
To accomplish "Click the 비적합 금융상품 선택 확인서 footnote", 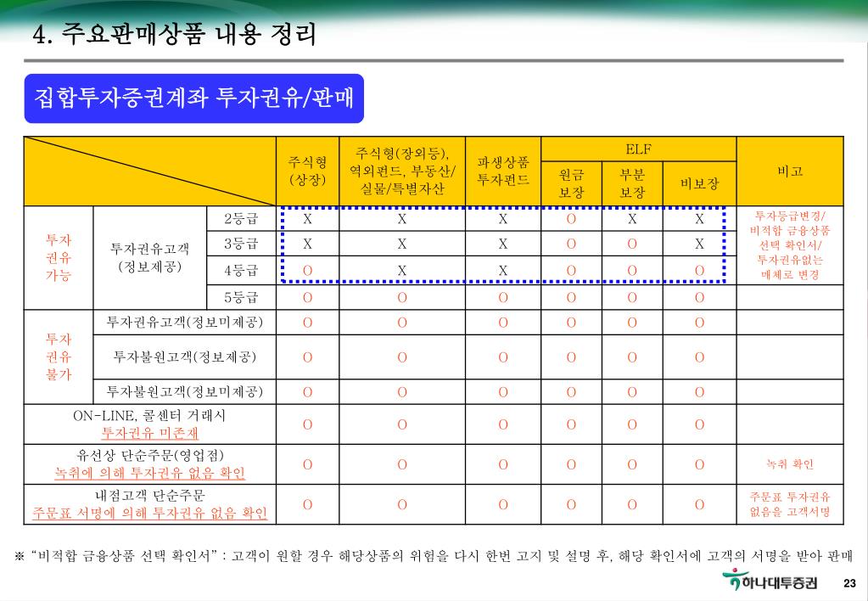I will (x=434, y=555).
